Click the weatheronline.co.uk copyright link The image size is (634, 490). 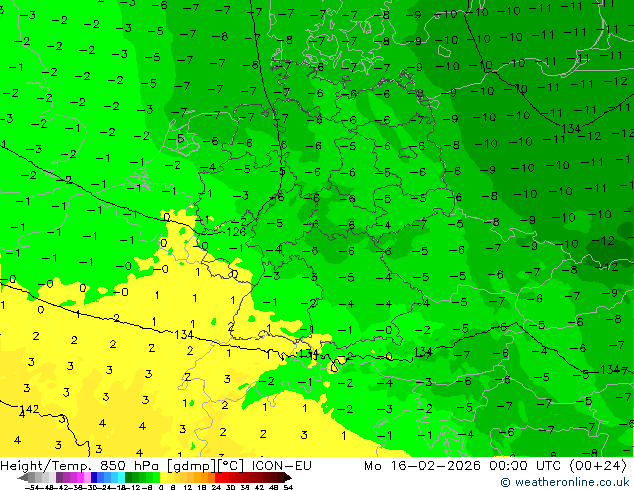tap(564, 482)
